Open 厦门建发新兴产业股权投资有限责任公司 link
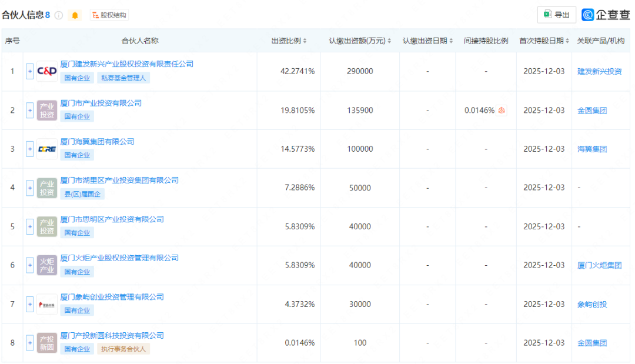Screen dimensions: 635x364 coord(127,64)
